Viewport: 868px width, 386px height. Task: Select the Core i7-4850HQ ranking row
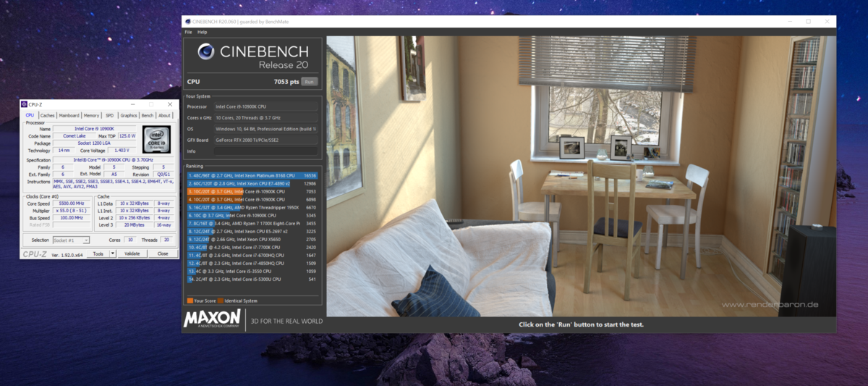tap(252, 263)
